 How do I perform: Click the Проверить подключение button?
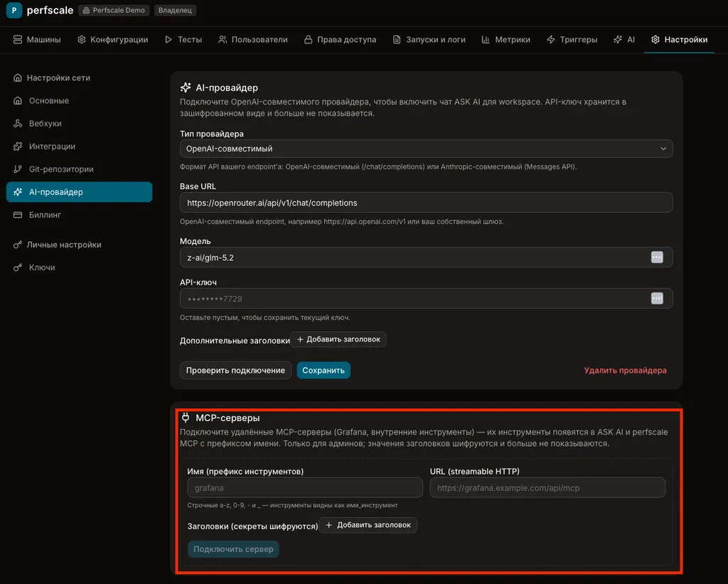[x=235, y=371]
